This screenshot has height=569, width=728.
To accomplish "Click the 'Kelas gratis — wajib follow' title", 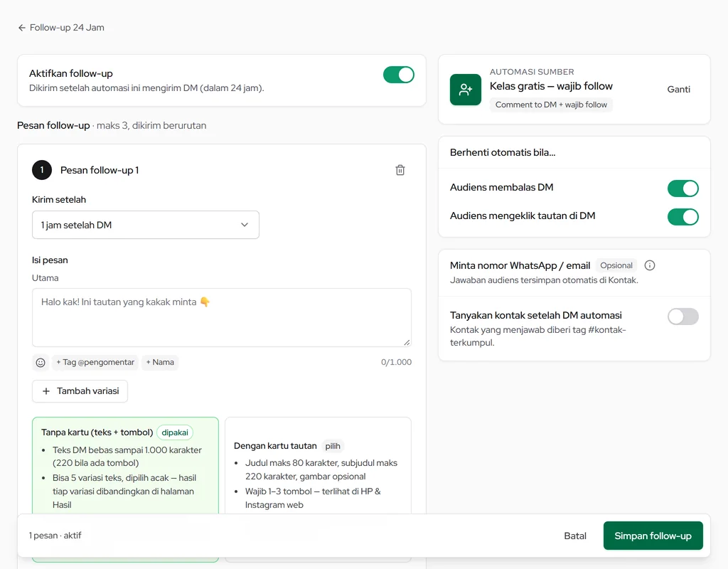I will coord(551,86).
